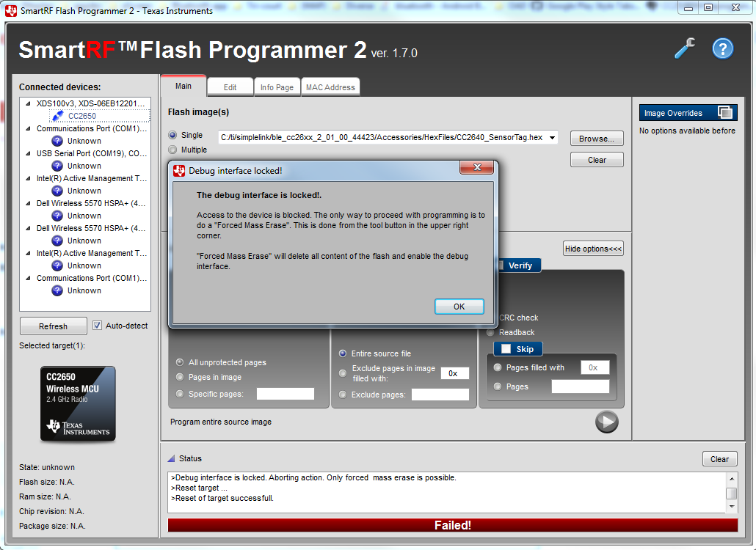The height and width of the screenshot is (550, 756).
Task: Collapse the first Communications Port (COM1) node
Action: coord(28,128)
